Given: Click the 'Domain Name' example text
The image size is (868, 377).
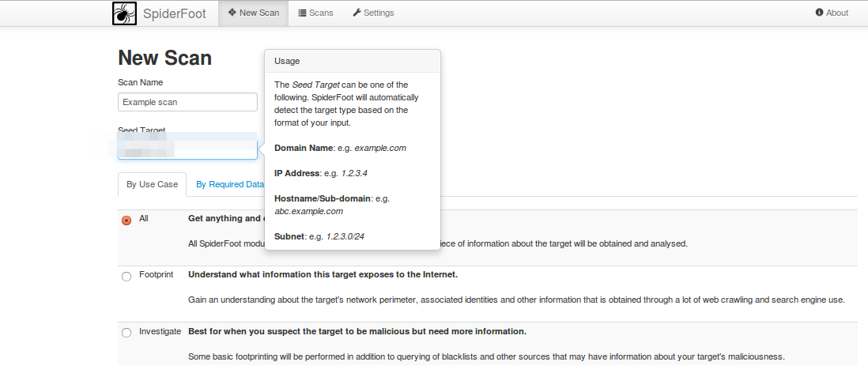Looking at the screenshot, I should 341,149.
